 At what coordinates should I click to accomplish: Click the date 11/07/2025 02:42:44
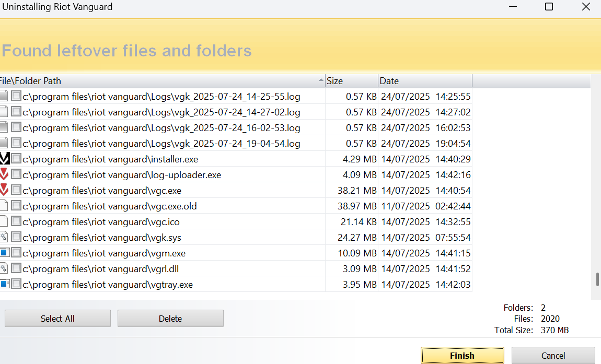(426, 206)
